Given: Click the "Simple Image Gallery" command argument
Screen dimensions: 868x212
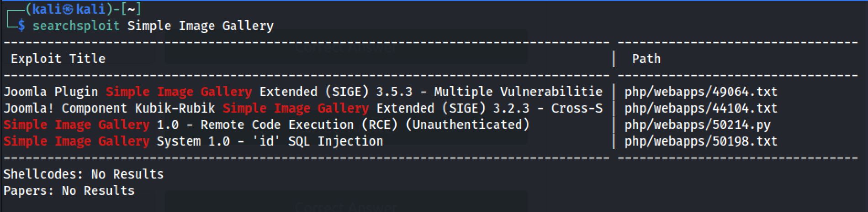Looking at the screenshot, I should (x=200, y=26).
